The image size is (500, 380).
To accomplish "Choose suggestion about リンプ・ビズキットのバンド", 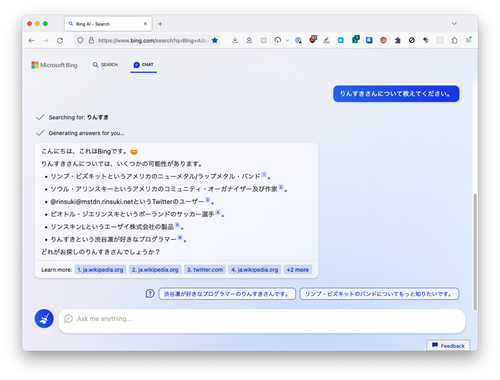I will 379,294.
